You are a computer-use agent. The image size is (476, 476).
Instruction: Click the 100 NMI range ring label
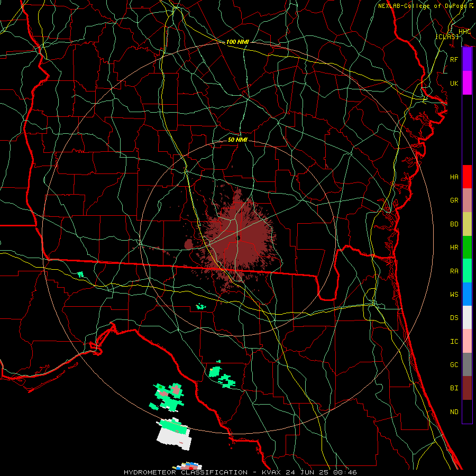click(237, 42)
